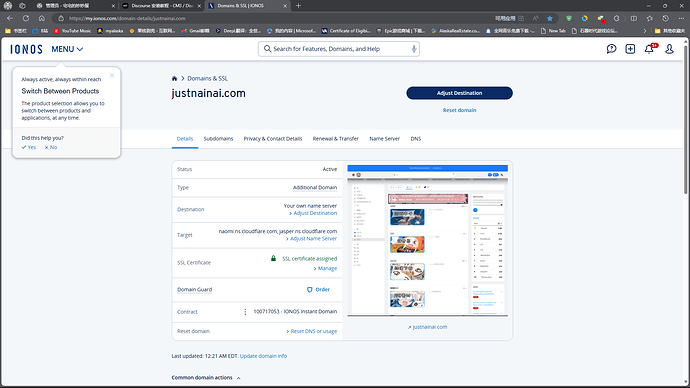Image resolution: width=690 pixels, height=388 pixels.
Task: Open browser history icon
Action: coord(665,18)
